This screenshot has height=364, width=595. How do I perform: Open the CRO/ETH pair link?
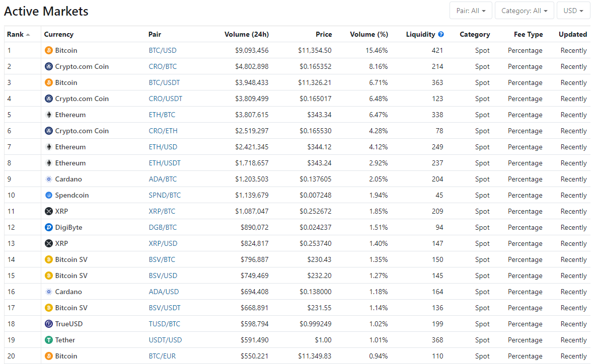163,131
